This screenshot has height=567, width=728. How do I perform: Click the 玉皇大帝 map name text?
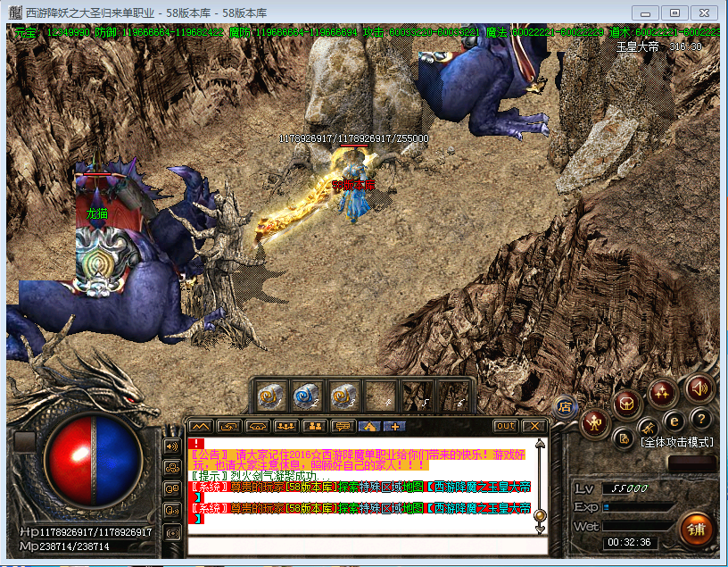(x=638, y=47)
